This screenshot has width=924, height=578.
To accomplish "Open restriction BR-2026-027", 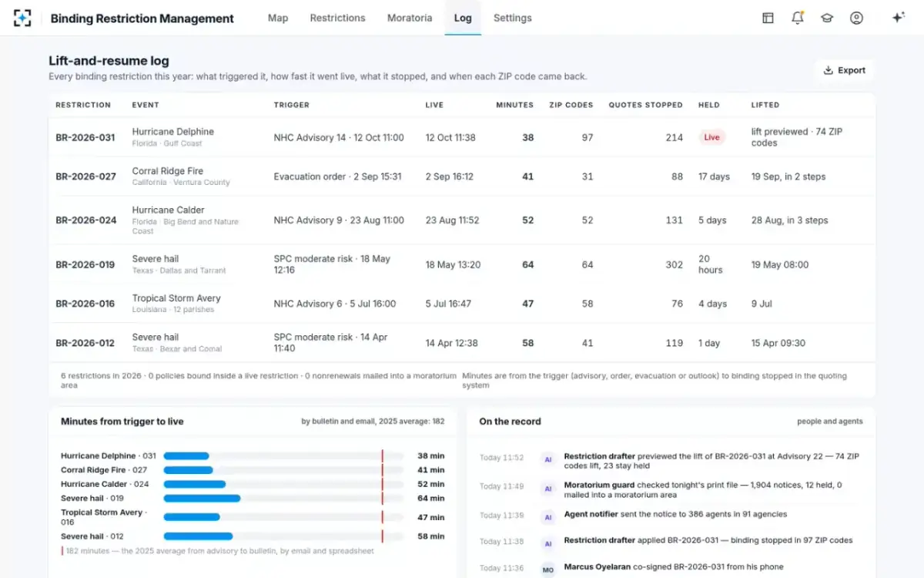I will [x=85, y=176].
